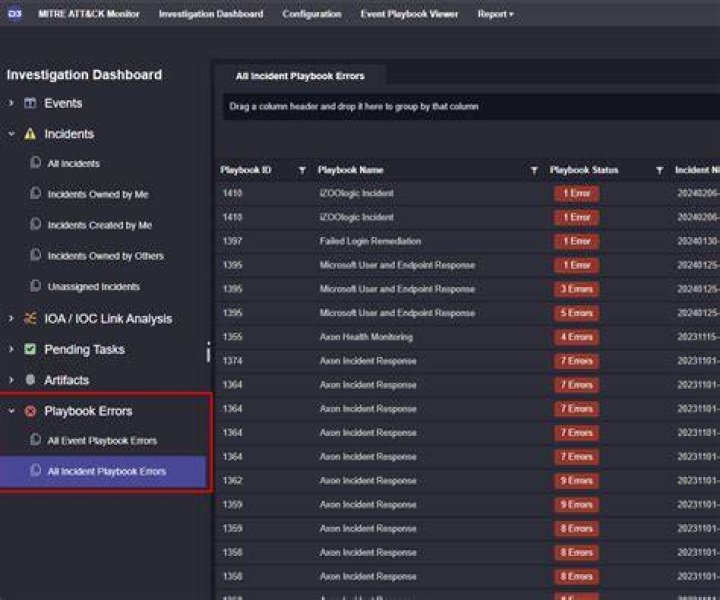720x600 pixels.
Task: Click the Playbook Status filter funnel icon
Action: coord(659,170)
